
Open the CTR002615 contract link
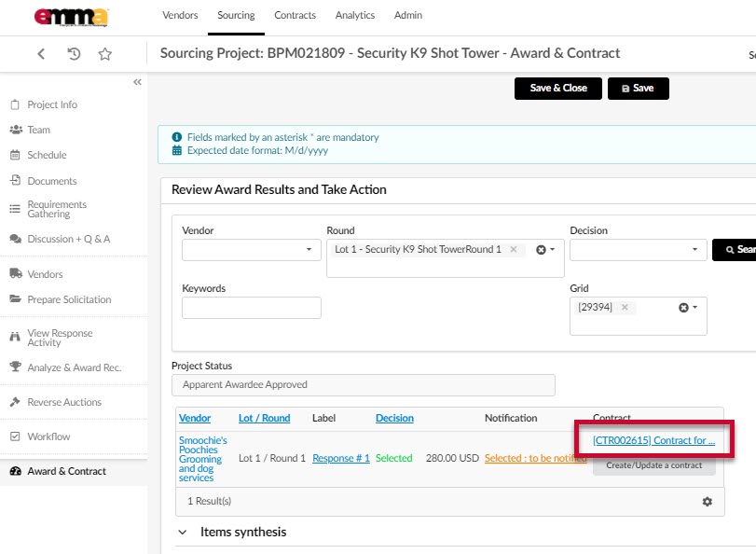coord(653,440)
